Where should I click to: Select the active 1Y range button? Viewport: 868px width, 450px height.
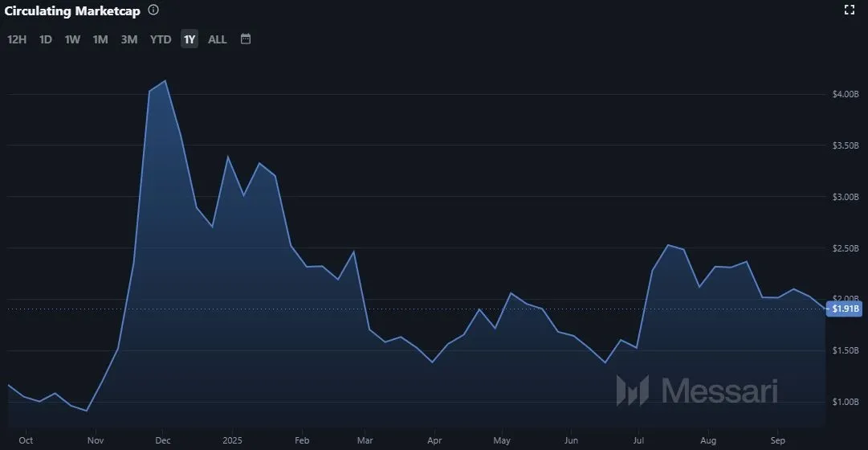coord(189,39)
